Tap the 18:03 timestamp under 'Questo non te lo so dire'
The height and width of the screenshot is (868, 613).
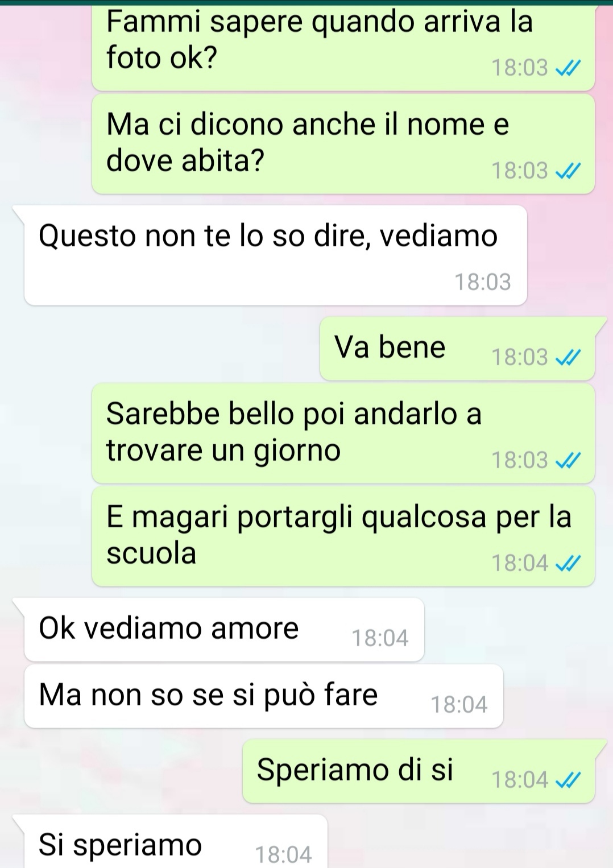(x=483, y=282)
